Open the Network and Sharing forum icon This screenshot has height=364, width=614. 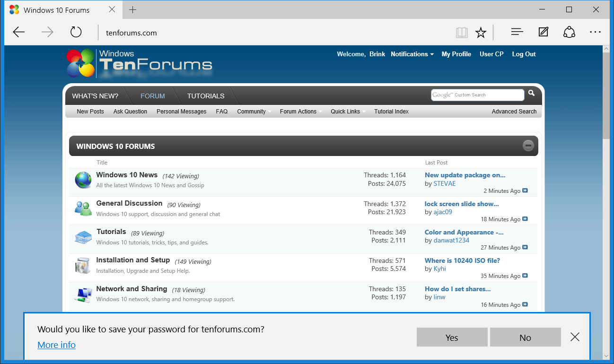coord(83,294)
